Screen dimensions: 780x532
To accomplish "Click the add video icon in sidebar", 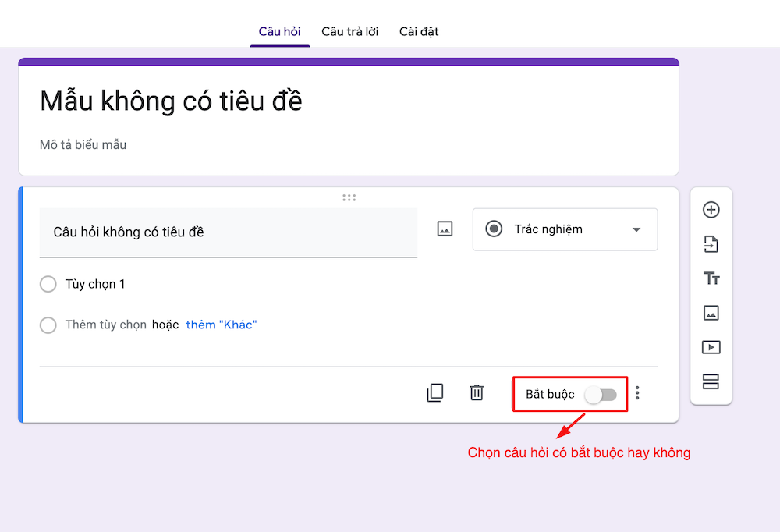I will (x=711, y=346).
